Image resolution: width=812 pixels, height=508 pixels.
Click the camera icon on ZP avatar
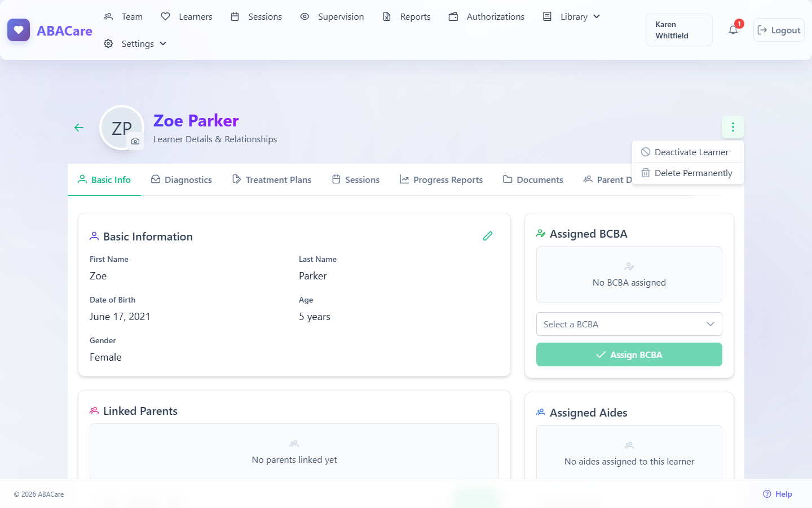(x=135, y=141)
